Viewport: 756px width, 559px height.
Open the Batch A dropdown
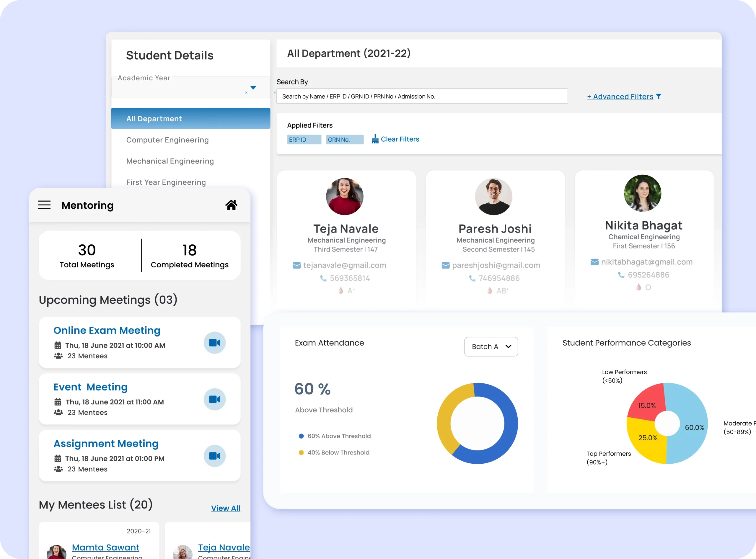(491, 346)
